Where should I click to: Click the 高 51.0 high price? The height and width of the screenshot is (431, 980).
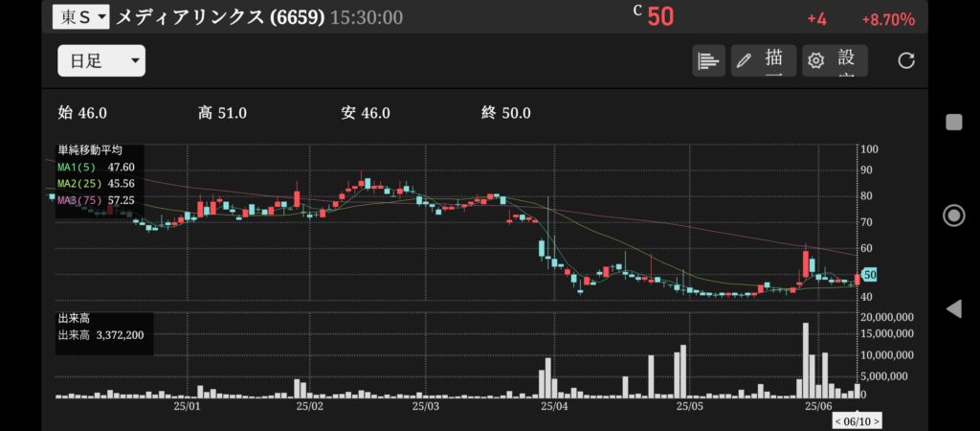tap(222, 113)
